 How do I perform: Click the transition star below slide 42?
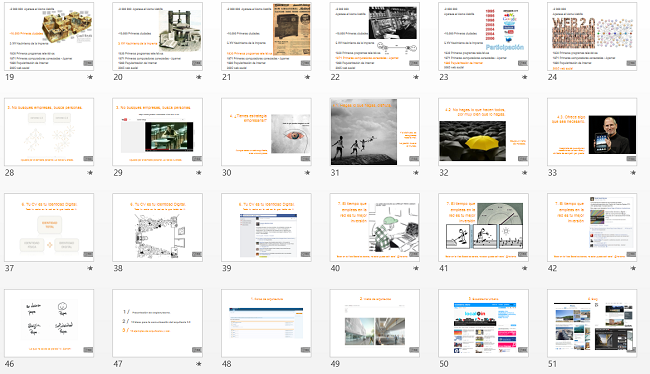click(633, 268)
